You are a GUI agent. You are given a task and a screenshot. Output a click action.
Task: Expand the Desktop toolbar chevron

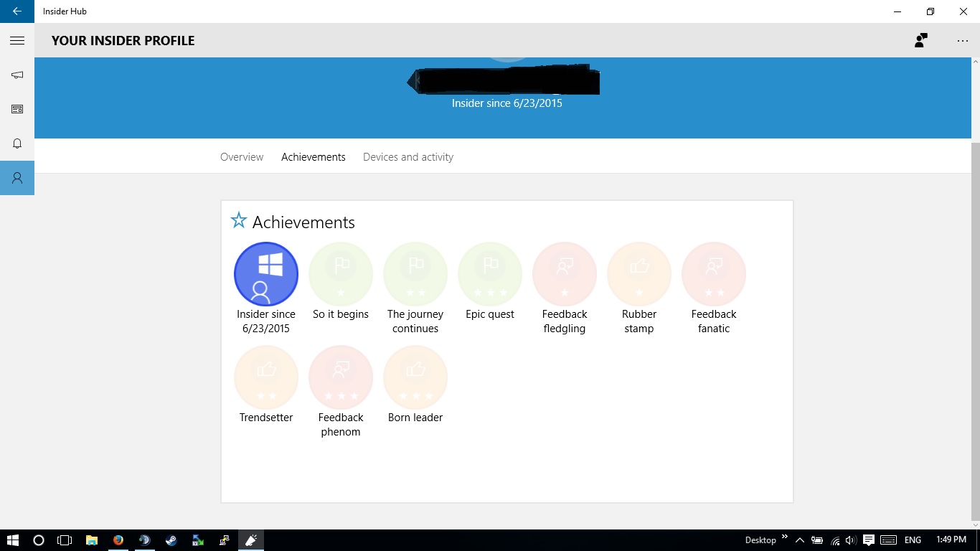(x=785, y=537)
